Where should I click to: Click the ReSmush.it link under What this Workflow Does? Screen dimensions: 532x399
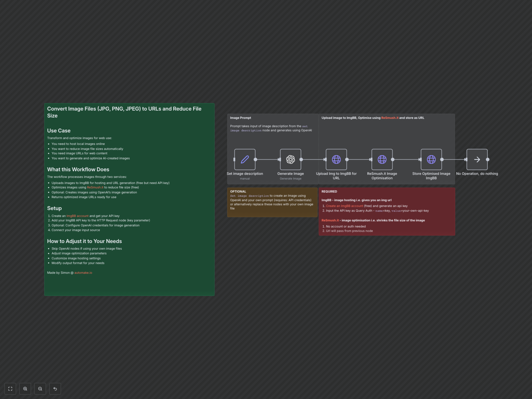pos(95,187)
